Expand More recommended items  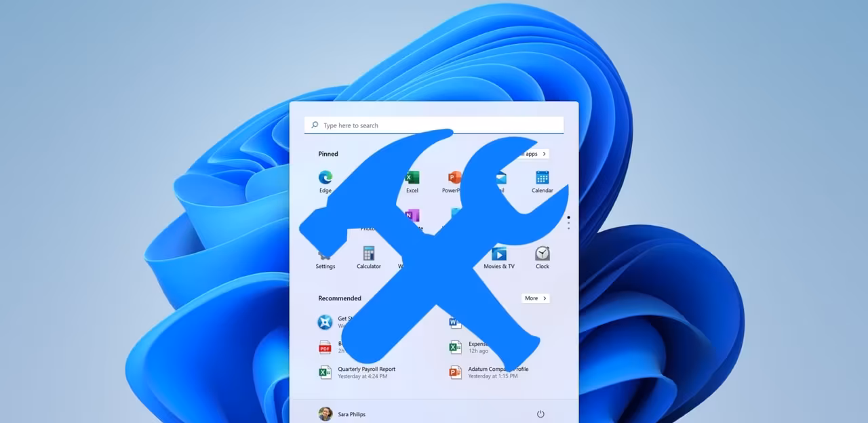pyautogui.click(x=535, y=298)
